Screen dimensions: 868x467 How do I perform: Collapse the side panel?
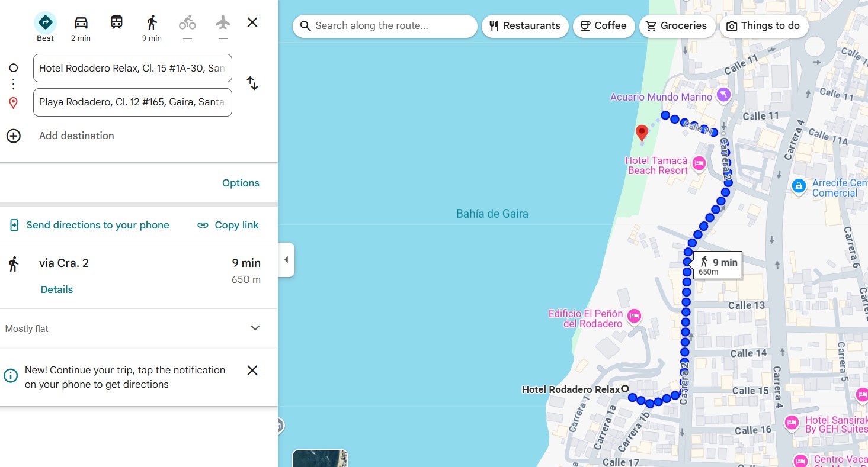coord(286,260)
